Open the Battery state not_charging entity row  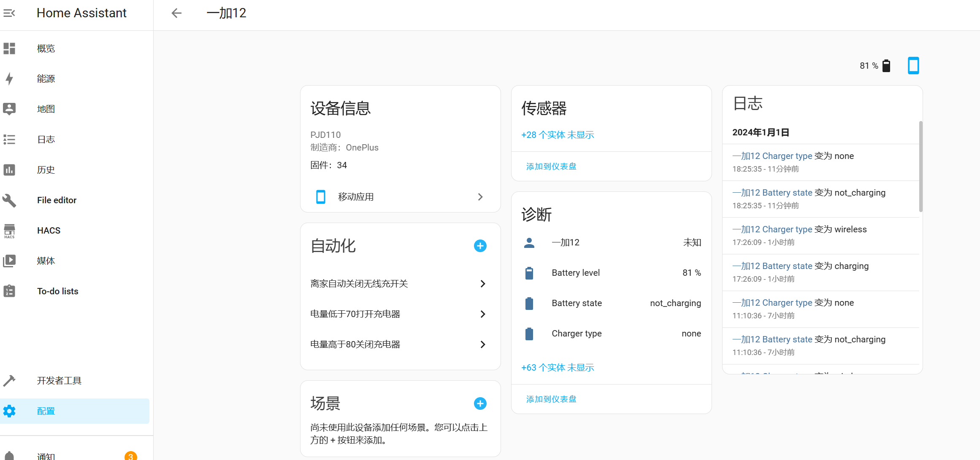click(x=611, y=303)
